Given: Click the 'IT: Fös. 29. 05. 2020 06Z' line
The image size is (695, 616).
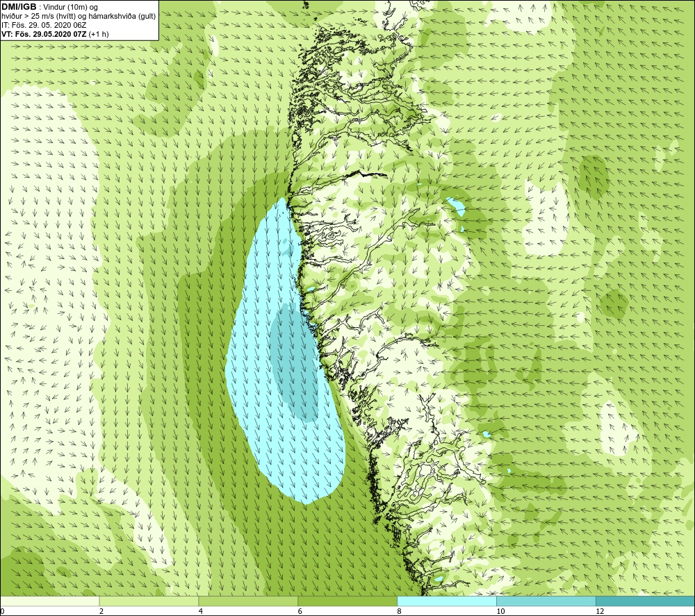Looking at the screenshot, I should tap(44, 25).
